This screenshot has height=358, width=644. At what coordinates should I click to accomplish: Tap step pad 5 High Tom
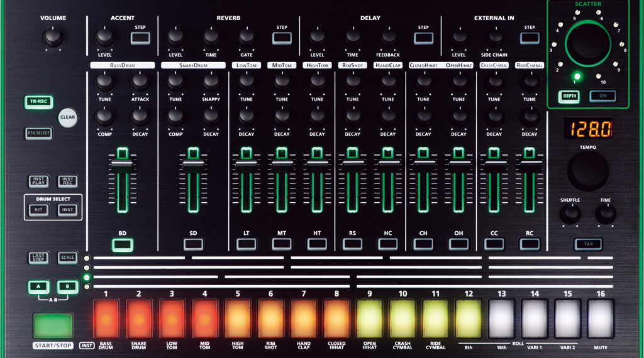point(238,318)
